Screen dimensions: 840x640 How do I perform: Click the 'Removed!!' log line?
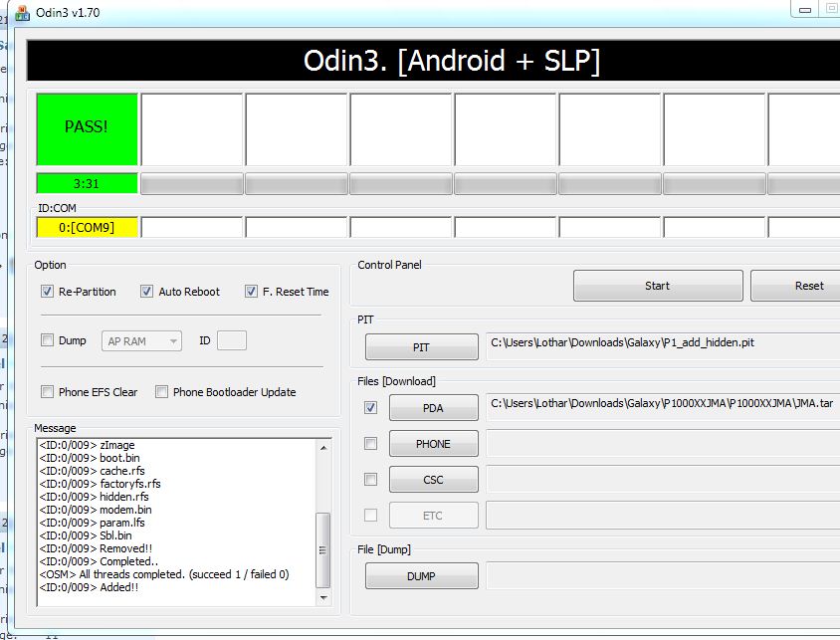[x=96, y=548]
